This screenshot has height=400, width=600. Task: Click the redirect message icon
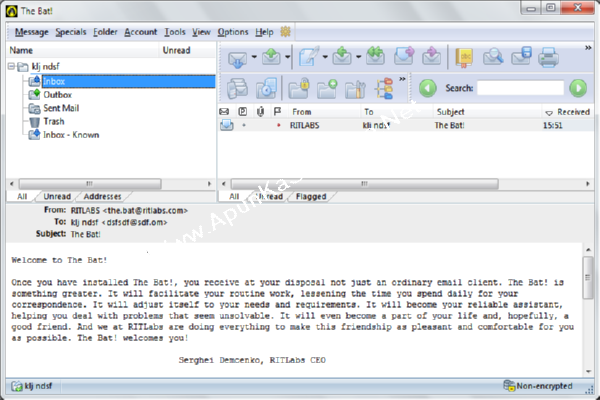pos(432,56)
